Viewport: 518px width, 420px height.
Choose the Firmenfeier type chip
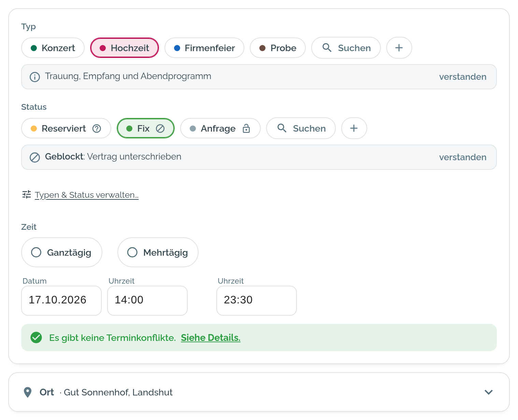click(x=204, y=48)
